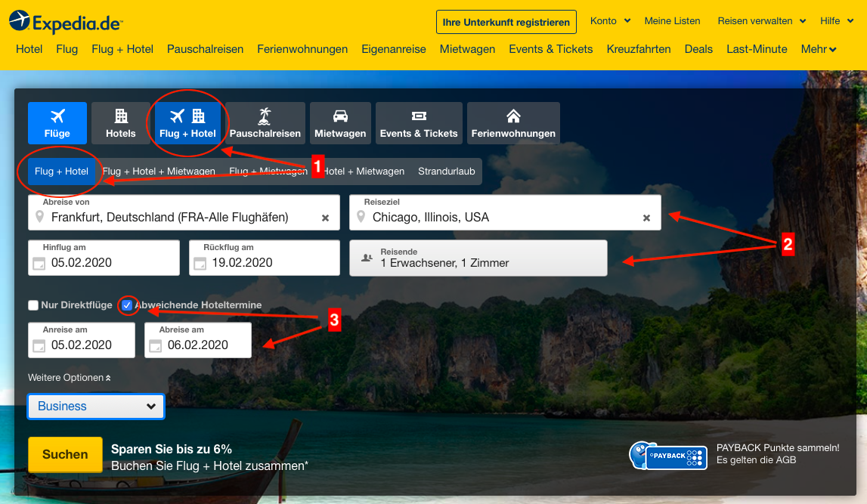Open the Events & Tickets tab
The height and width of the screenshot is (504, 867).
coord(419,123)
